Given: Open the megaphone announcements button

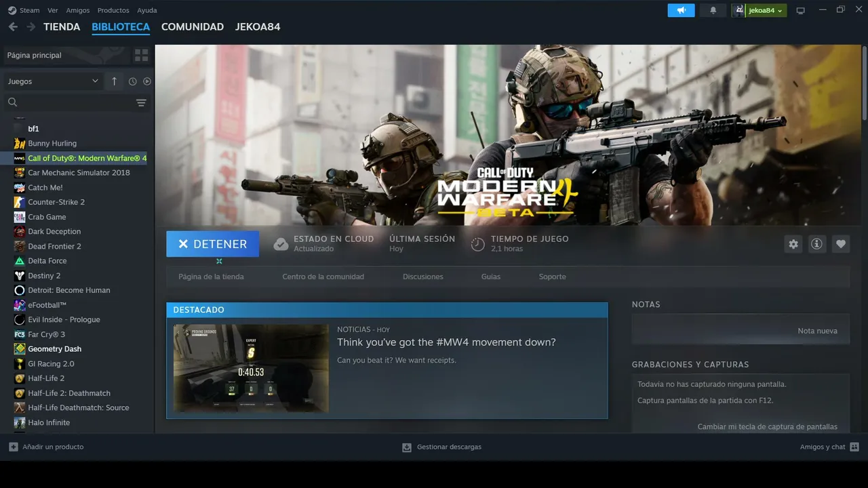Looking at the screenshot, I should pos(681,10).
